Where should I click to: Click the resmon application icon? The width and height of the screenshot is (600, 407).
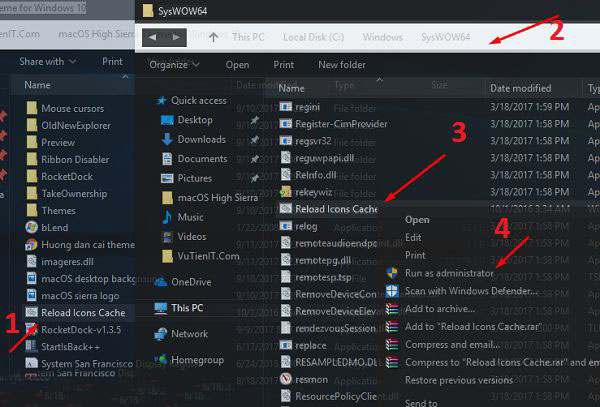(x=286, y=379)
